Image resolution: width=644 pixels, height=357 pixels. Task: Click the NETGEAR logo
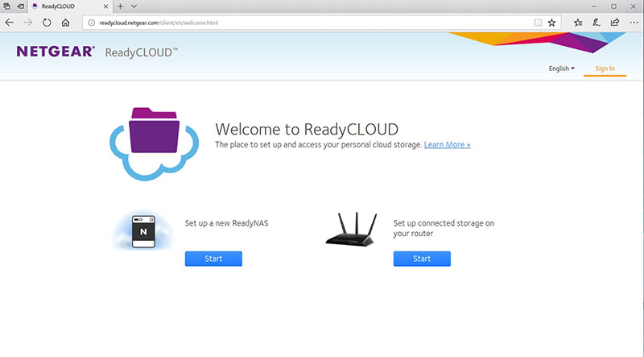[x=56, y=52]
